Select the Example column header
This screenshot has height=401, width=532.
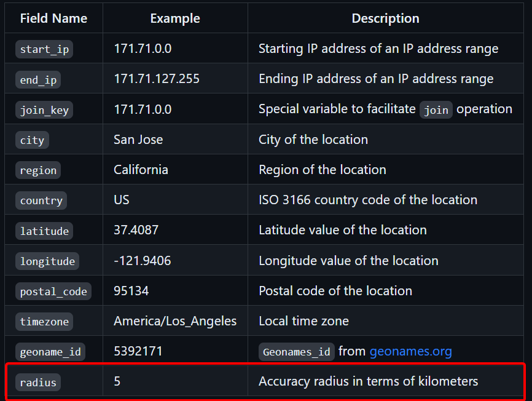click(175, 18)
